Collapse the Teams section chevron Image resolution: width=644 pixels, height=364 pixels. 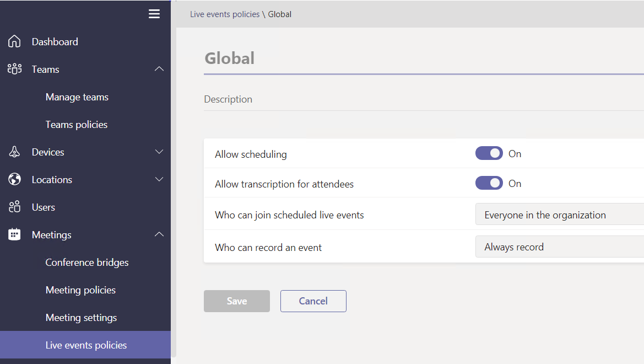159,69
